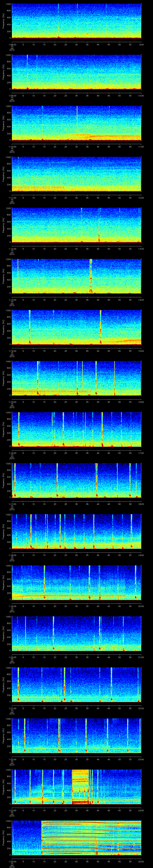The height and width of the screenshot is (868, 153).
Task: Click the 9:00 end label of first spectrogram
Action: [x=141, y=44]
